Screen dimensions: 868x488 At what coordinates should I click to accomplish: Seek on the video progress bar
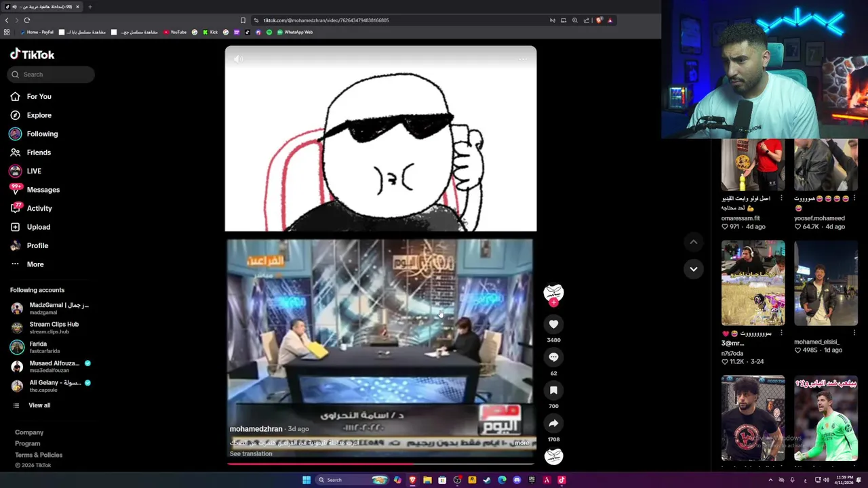[380, 464]
